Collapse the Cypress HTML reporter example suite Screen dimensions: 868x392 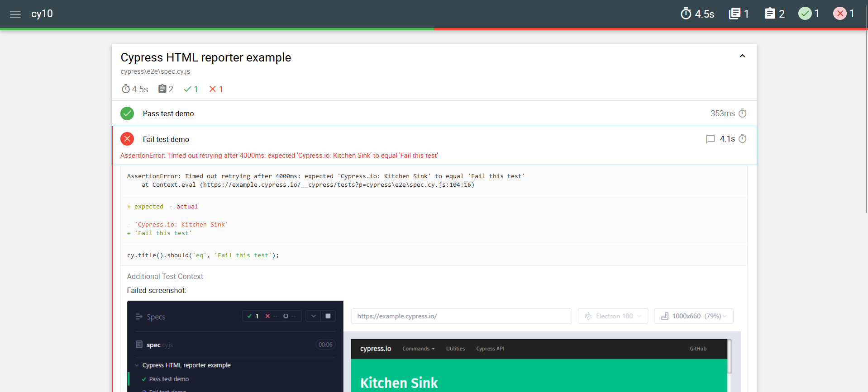[742, 56]
